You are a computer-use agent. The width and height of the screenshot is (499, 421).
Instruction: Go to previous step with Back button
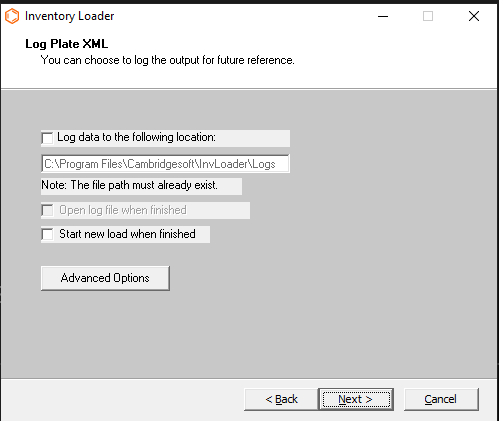pyautogui.click(x=281, y=399)
